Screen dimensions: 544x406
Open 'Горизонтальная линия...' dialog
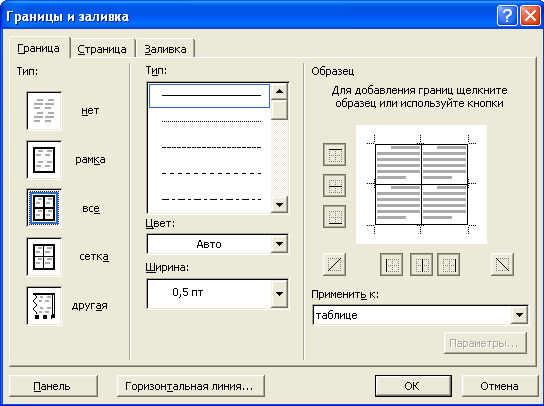click(190, 386)
